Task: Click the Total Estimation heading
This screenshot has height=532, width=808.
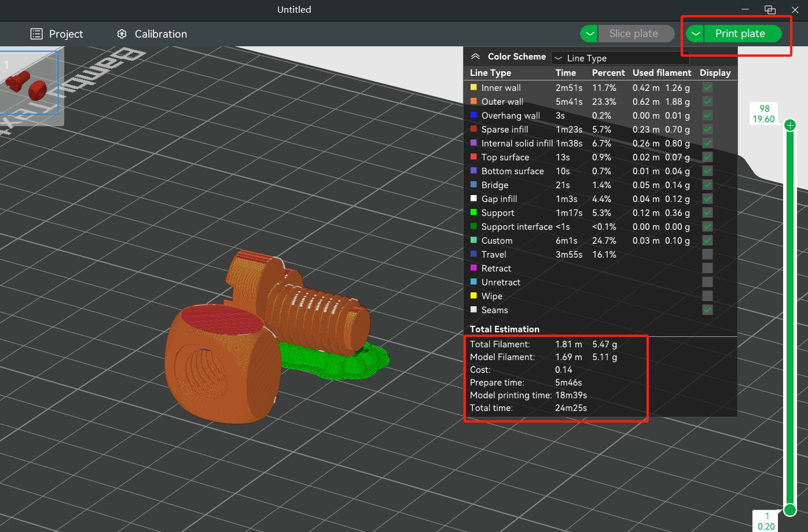Action: (505, 329)
